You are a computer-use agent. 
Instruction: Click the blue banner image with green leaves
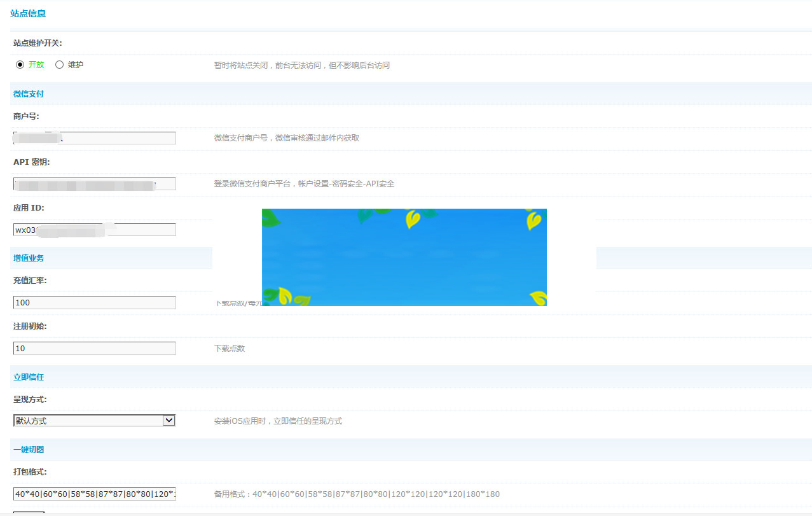pos(404,257)
